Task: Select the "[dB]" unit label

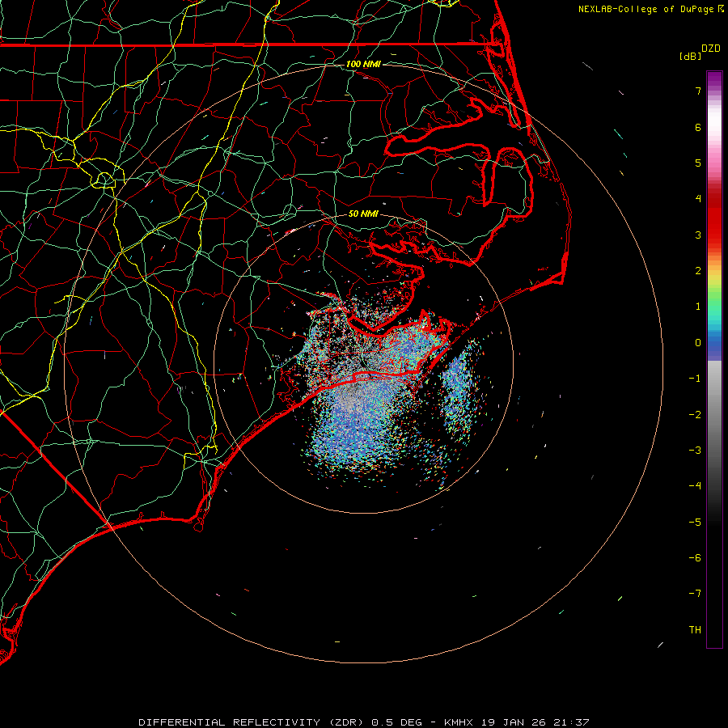Action: 690,56
